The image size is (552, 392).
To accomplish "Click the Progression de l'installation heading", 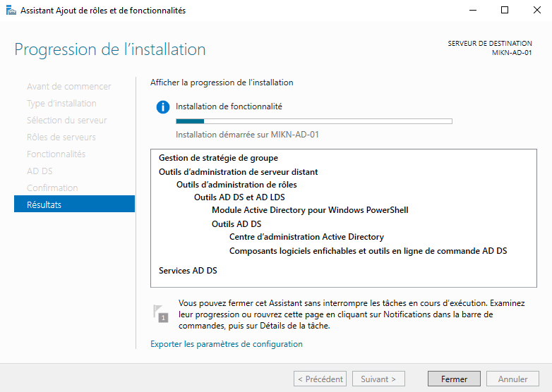I will [110, 49].
